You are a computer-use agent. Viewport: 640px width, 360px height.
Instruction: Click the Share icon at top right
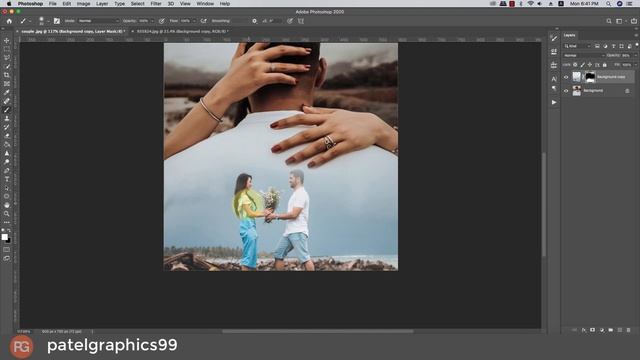[x=634, y=21]
